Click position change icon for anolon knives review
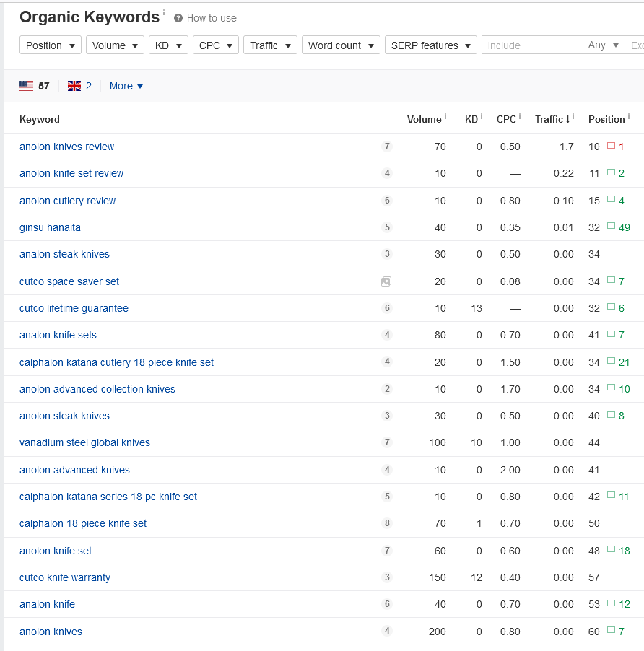The width and height of the screenshot is (644, 651). pos(611,146)
